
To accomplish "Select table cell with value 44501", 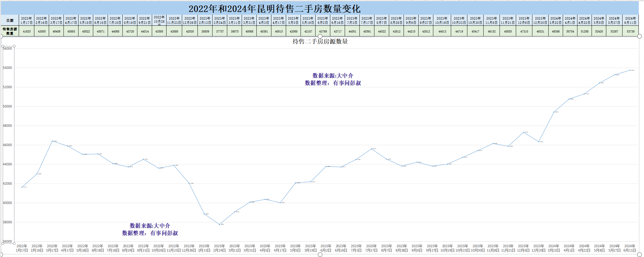I will (352, 31).
